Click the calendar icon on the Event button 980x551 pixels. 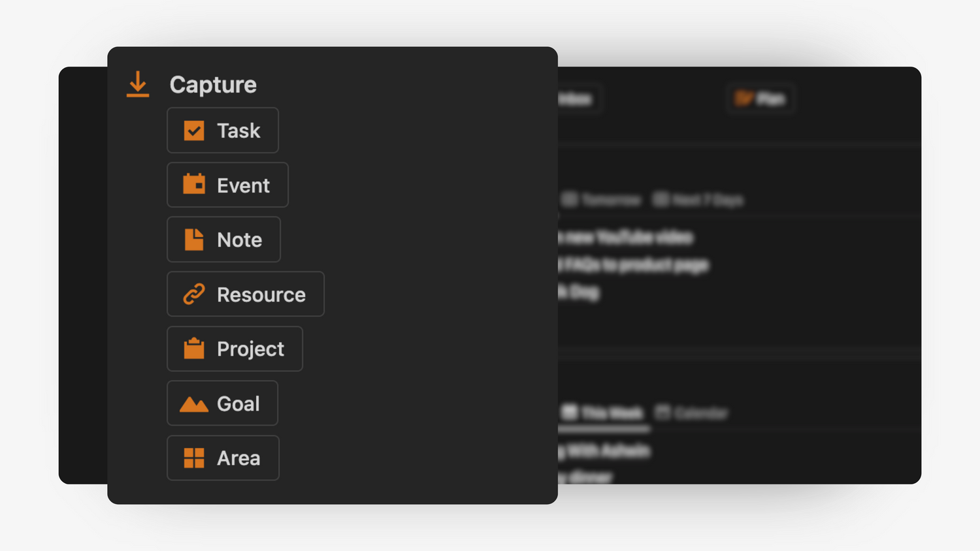[194, 185]
